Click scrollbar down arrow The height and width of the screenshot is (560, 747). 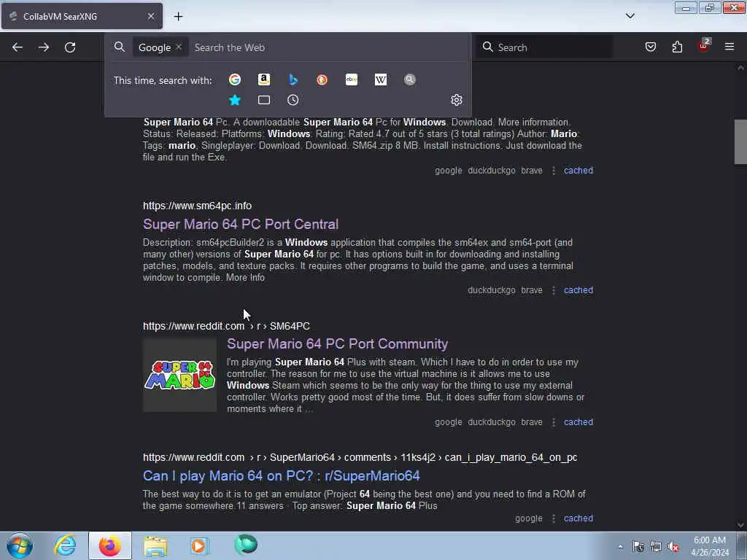(x=740, y=525)
